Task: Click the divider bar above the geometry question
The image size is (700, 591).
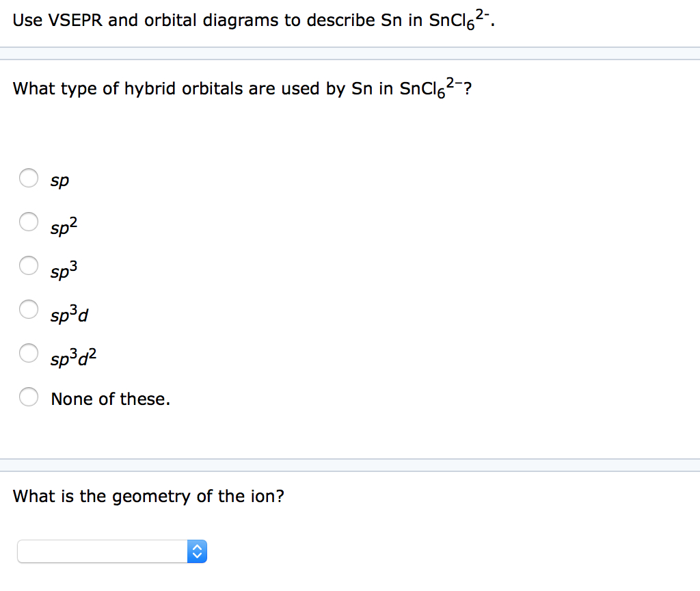Action: tap(350, 465)
